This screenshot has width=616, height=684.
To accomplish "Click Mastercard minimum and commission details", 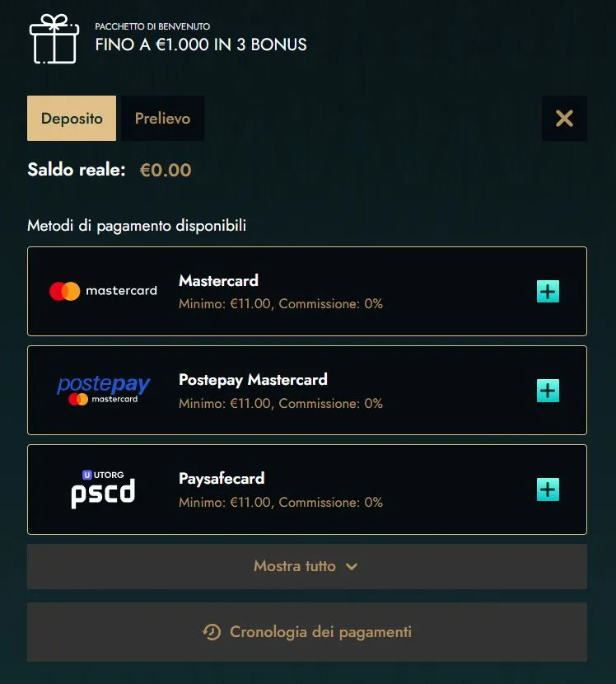I will pyautogui.click(x=281, y=304).
